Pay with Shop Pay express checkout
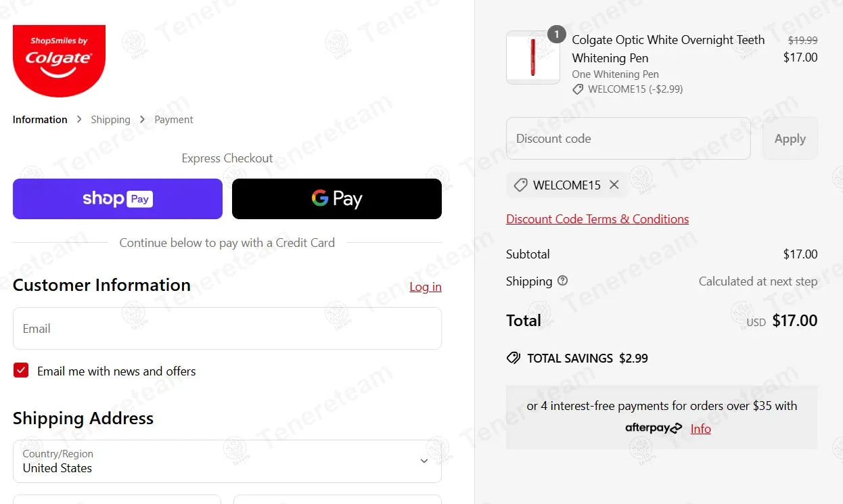Viewport: 843px width, 504px height. [118, 199]
